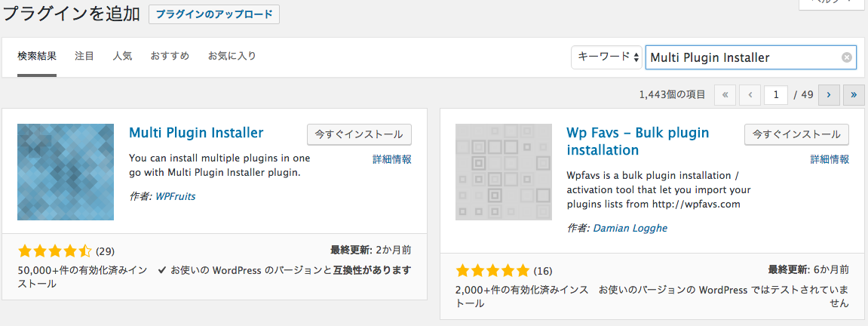Visit author Damian Logghe link
The height and width of the screenshot is (326, 868).
pyautogui.click(x=630, y=228)
